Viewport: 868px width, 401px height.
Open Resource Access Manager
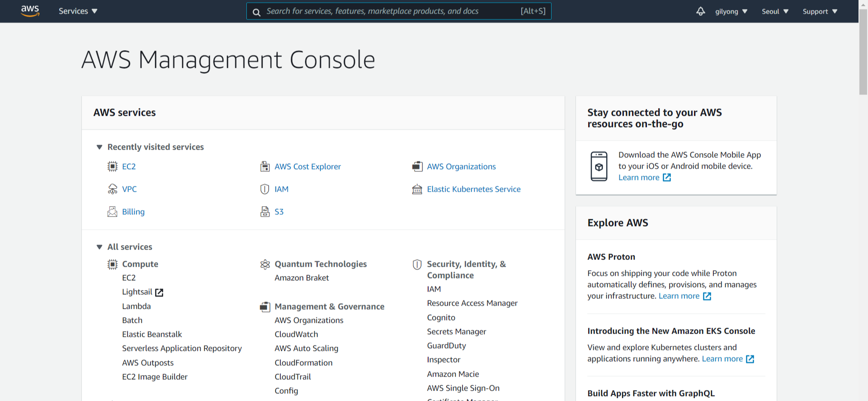pyautogui.click(x=472, y=303)
